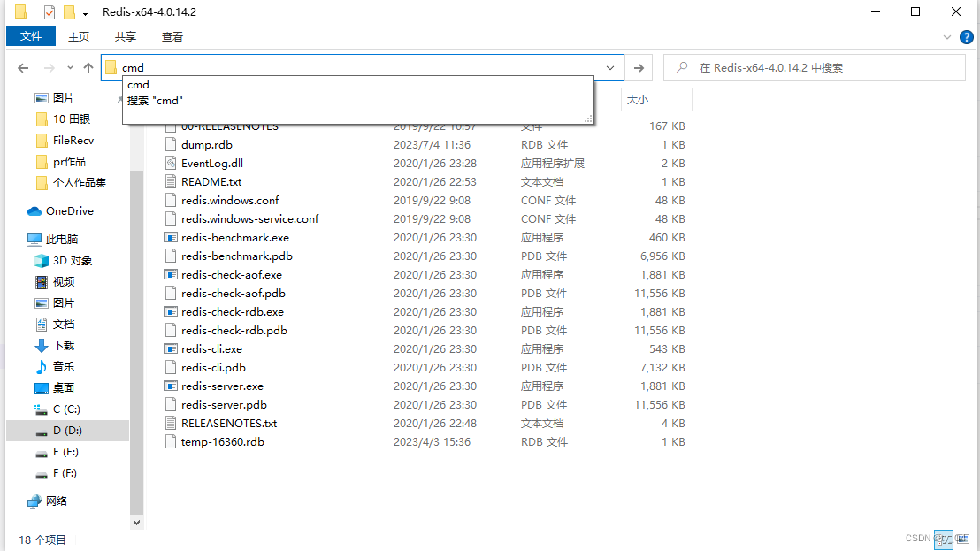Switch to details view icon in status bar

pos(943,540)
